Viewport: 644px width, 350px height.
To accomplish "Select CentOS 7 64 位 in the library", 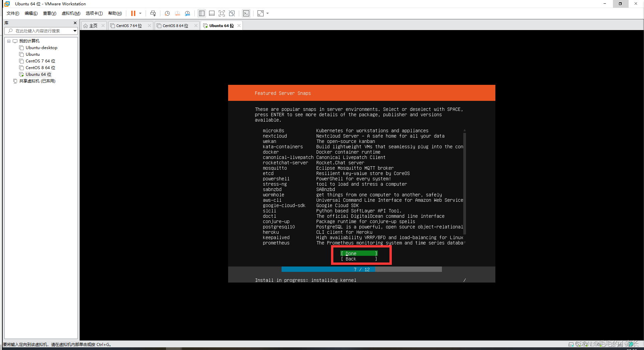I will [x=40, y=61].
